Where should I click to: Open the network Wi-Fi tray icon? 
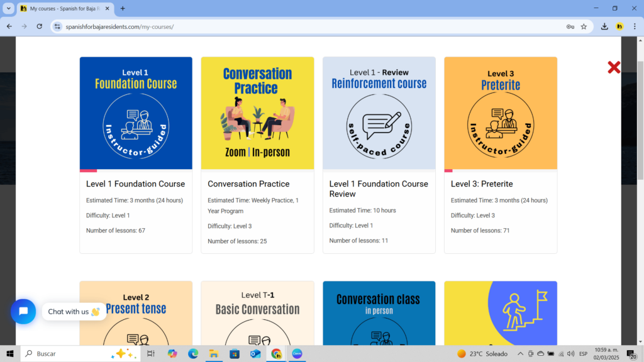point(561,353)
